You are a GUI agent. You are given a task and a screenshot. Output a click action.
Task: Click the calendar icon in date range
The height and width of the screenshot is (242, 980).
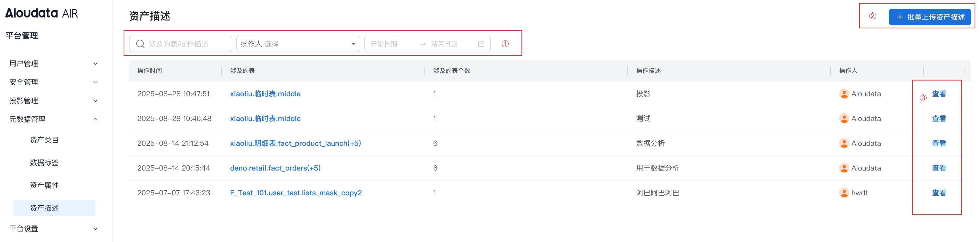481,44
